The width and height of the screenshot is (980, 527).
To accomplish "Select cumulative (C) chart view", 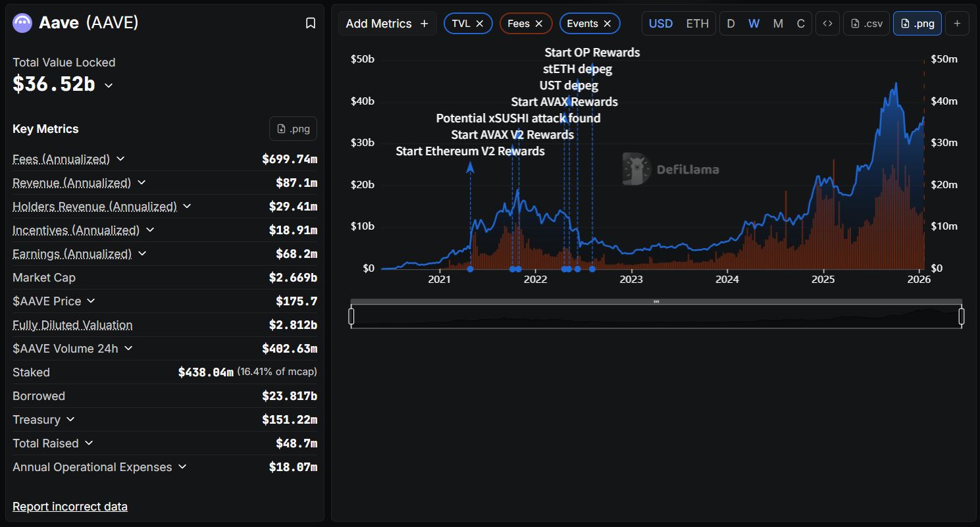I will pyautogui.click(x=801, y=24).
